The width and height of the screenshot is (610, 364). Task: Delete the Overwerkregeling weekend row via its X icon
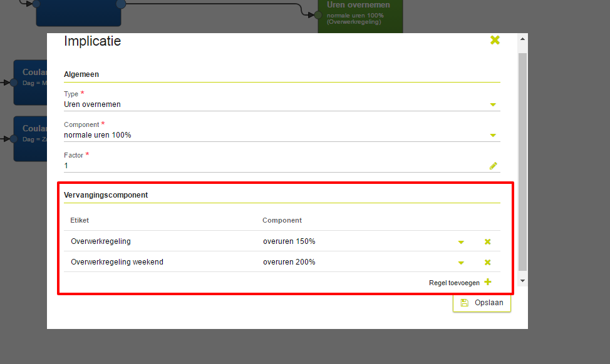point(487,262)
